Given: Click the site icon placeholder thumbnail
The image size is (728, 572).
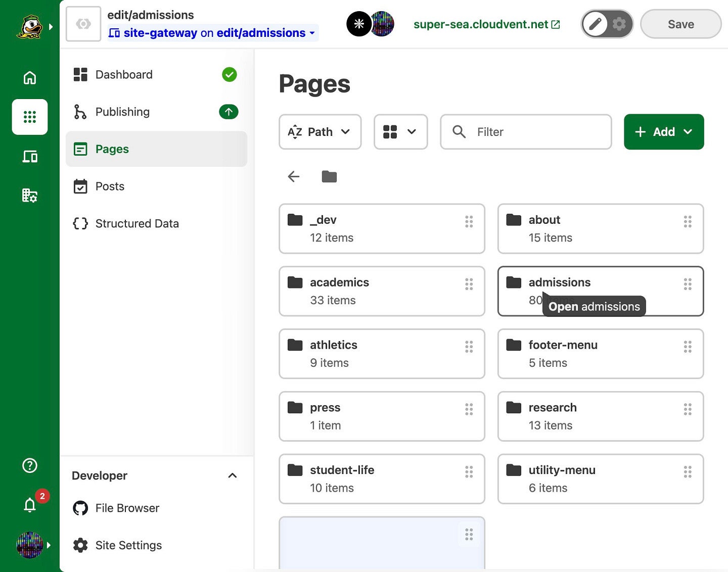Looking at the screenshot, I should (x=83, y=24).
